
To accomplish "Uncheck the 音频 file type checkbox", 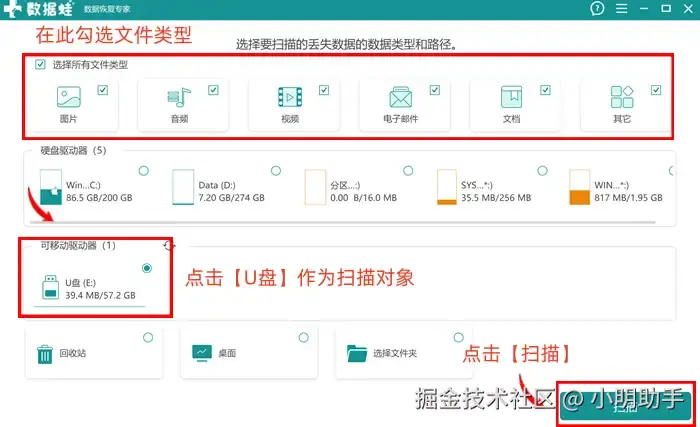I will tap(213, 90).
